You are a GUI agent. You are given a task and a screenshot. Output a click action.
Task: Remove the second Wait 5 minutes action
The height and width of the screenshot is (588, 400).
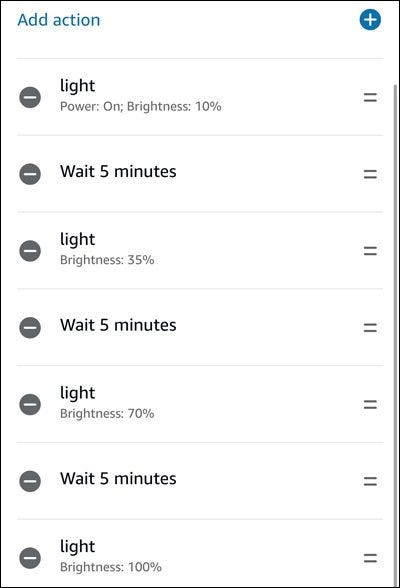30,327
